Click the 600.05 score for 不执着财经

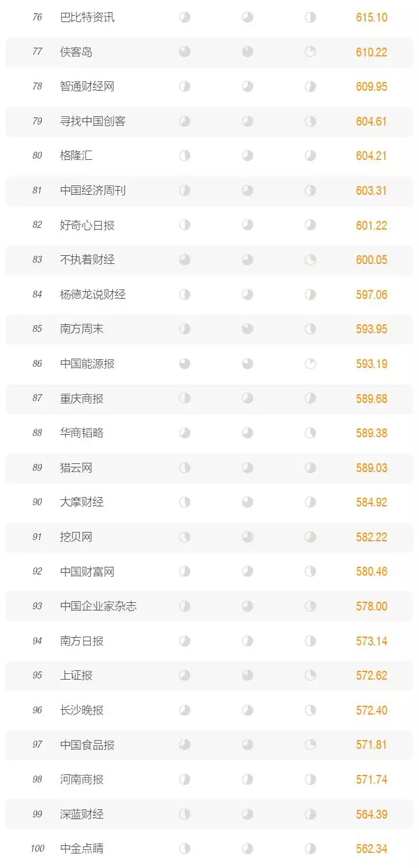(371, 260)
